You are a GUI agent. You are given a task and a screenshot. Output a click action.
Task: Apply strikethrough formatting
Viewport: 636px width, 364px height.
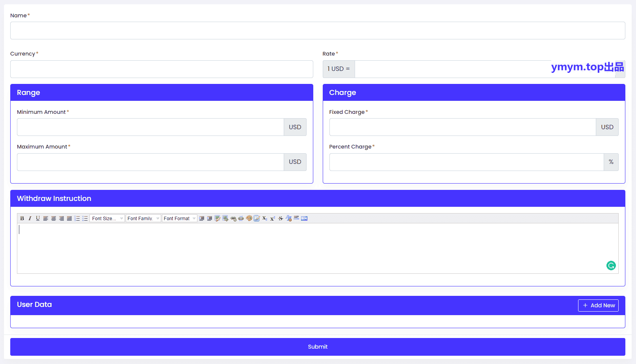[x=281, y=218]
